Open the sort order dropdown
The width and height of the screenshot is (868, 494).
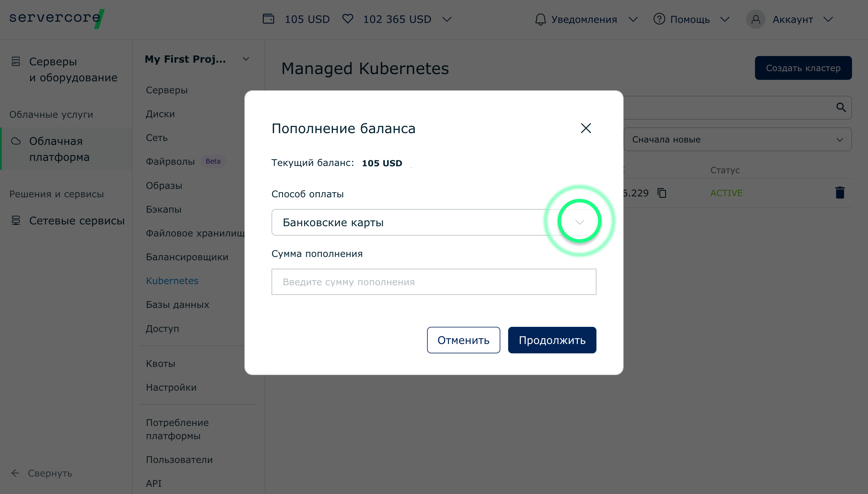737,139
